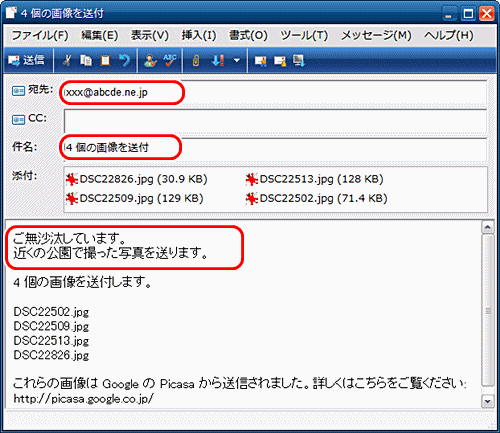Image resolution: width=500 pixels, height=433 pixels.
Task: Expand the priority dropdown arrow
Action: (237, 61)
